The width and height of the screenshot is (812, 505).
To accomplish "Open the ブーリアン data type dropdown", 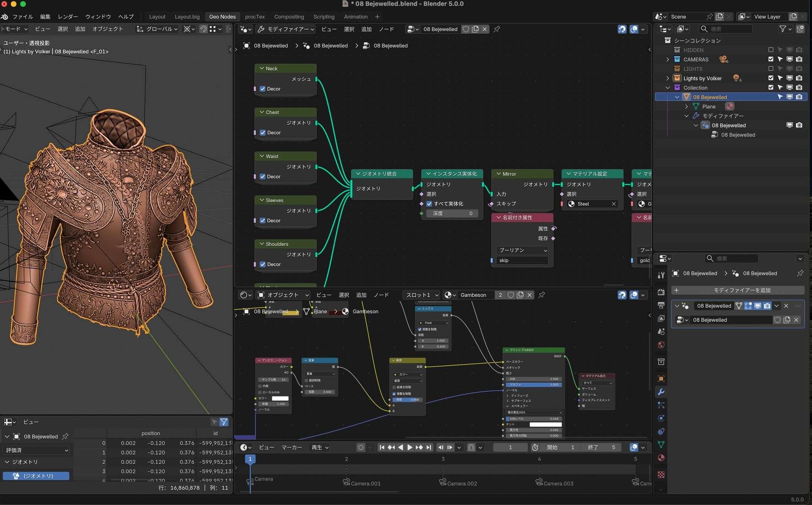I will [x=522, y=250].
